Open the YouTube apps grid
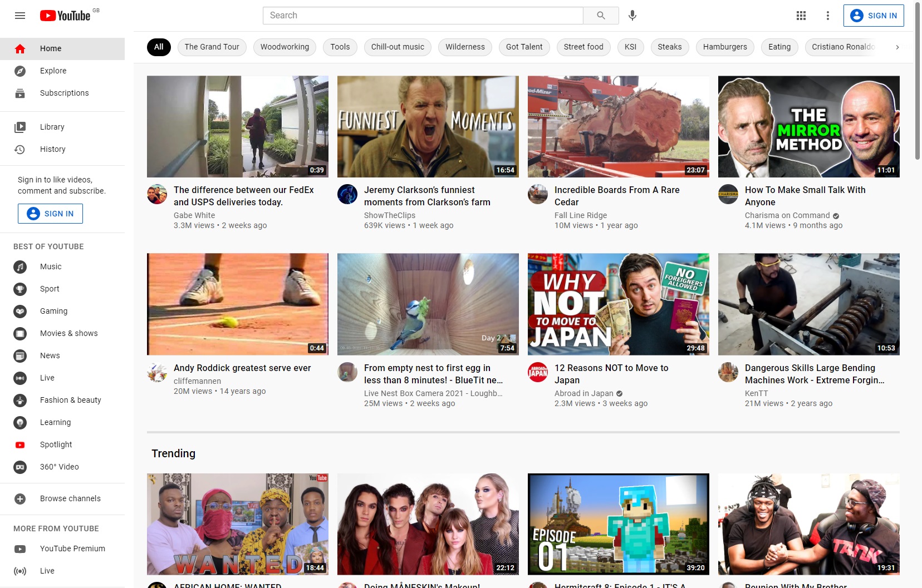This screenshot has width=922, height=588. coord(801,16)
